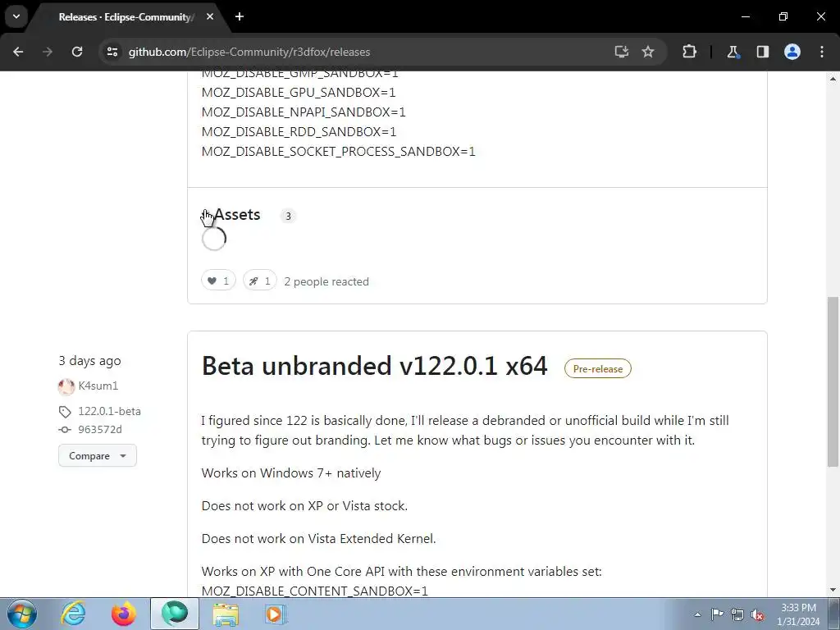Show hidden system tray icons
This screenshot has width=840, height=630.
tap(697, 614)
